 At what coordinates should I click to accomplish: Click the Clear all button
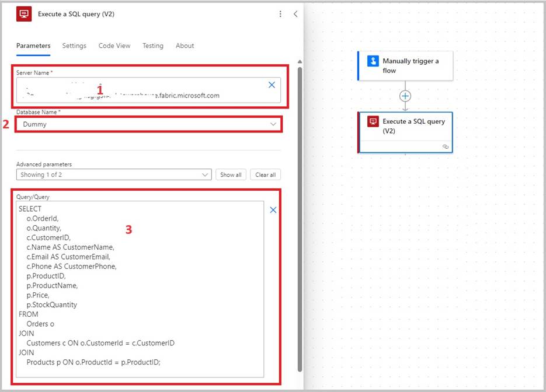265,174
